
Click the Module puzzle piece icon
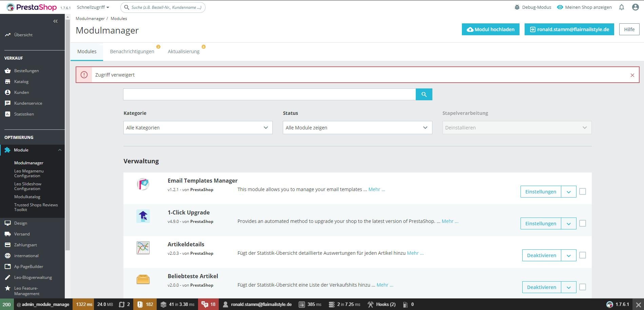(7, 150)
